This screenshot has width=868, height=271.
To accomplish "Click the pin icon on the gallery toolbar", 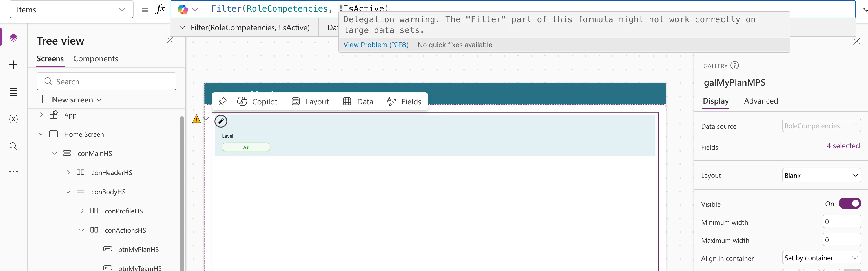I will click(x=222, y=101).
